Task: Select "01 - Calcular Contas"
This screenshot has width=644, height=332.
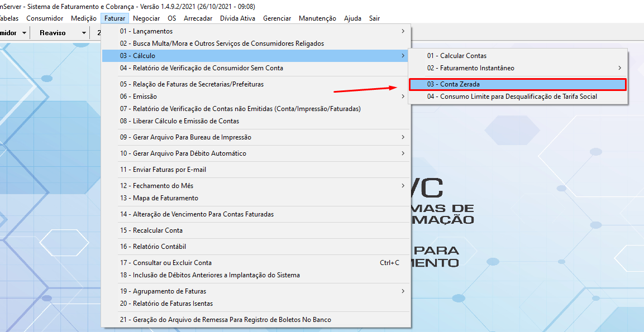Action: [456, 55]
